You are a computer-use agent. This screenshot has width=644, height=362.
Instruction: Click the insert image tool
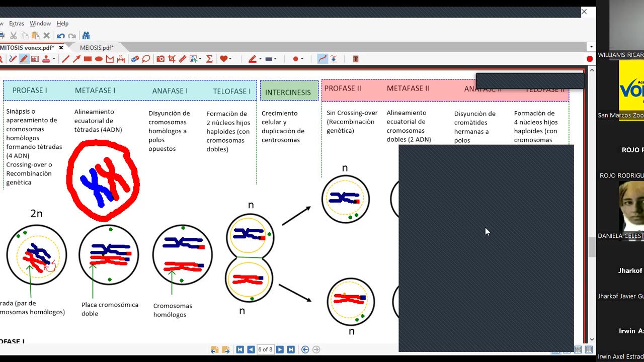click(x=194, y=59)
